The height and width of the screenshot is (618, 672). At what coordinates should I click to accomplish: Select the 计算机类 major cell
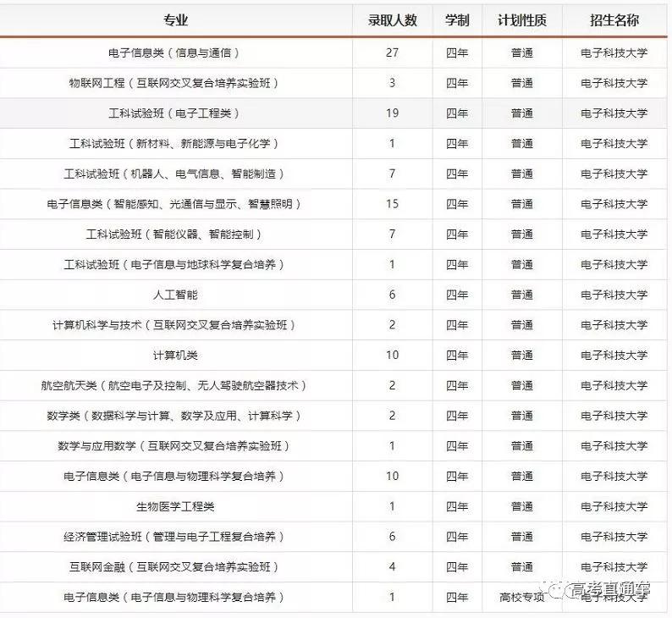(x=175, y=355)
